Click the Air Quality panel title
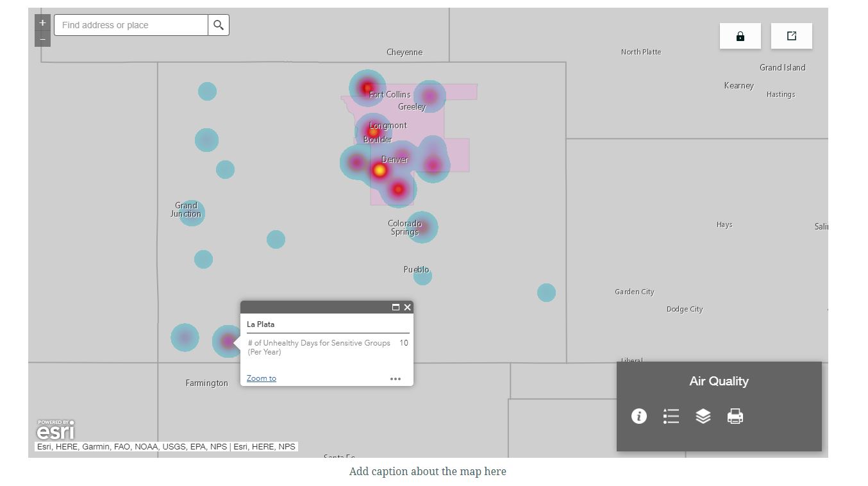The image size is (868, 486). pos(719,381)
